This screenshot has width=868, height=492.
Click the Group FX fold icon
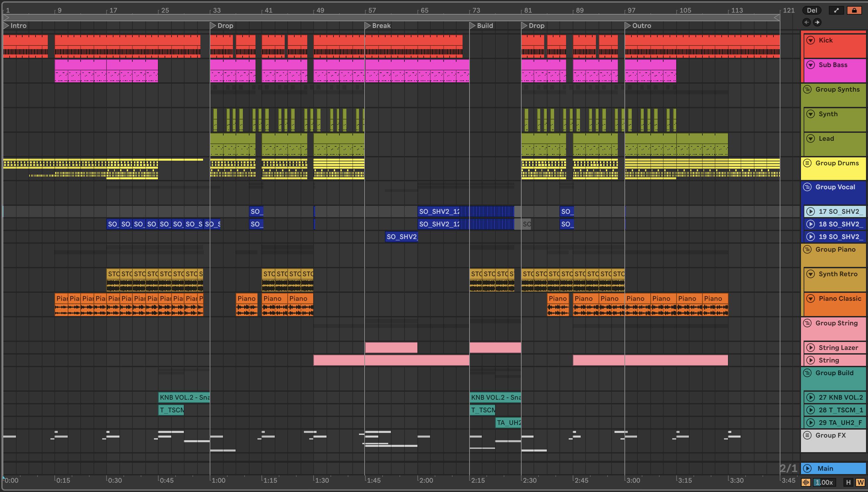click(807, 435)
